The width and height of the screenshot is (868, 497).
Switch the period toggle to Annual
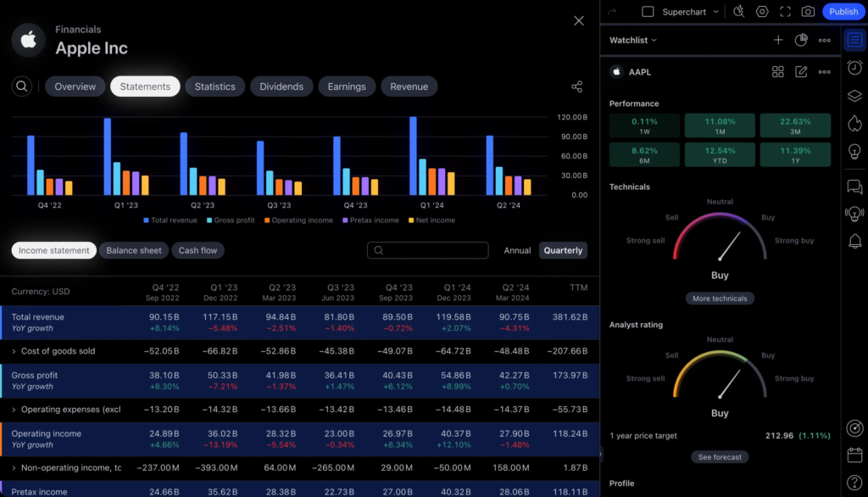pyautogui.click(x=517, y=250)
